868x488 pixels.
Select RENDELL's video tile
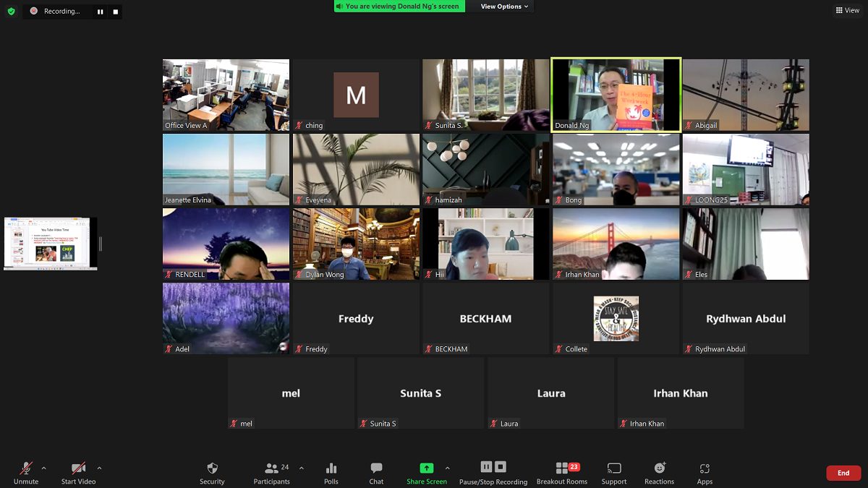tap(226, 244)
